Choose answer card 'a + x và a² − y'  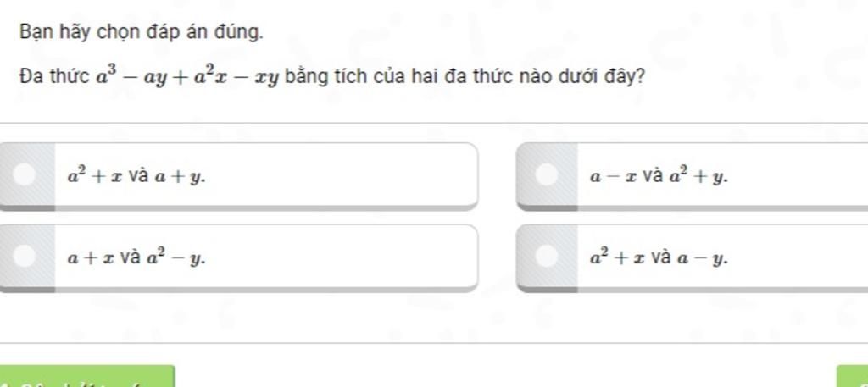coord(238,258)
